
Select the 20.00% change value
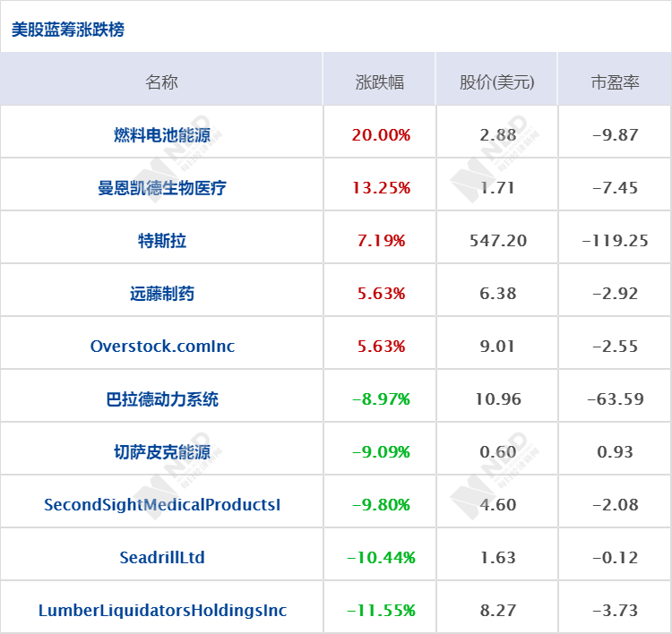(x=381, y=135)
